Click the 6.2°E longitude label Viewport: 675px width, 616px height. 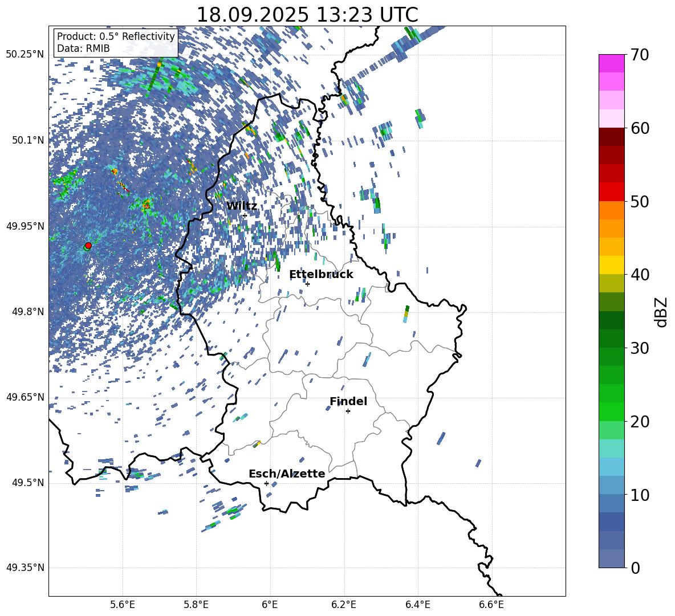click(x=344, y=605)
